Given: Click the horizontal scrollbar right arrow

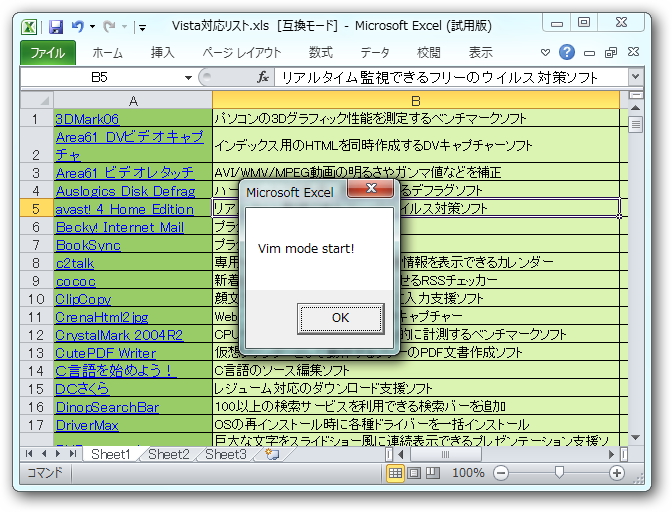Looking at the screenshot, I should [x=611, y=455].
